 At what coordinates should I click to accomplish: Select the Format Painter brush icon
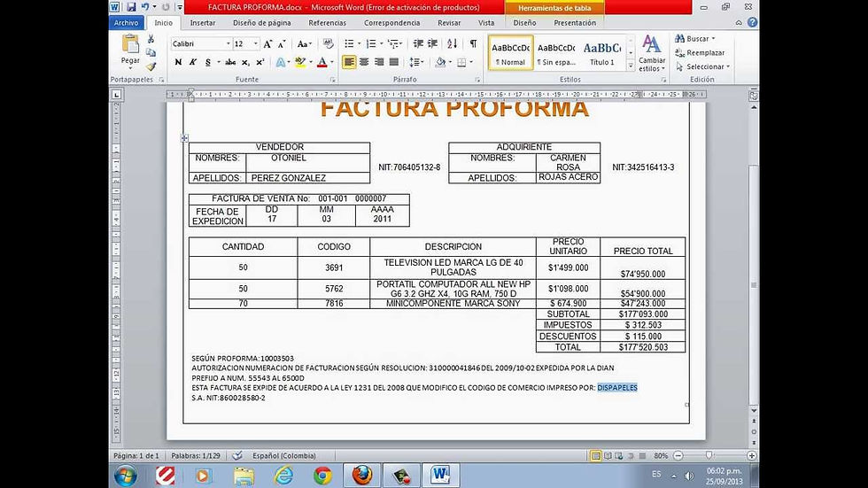151,66
